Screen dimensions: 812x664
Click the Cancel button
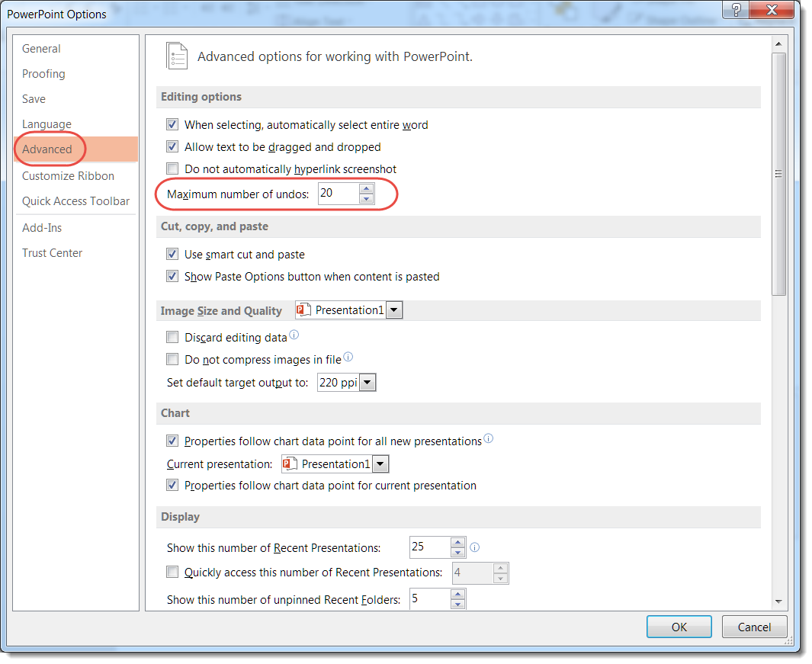tap(754, 627)
